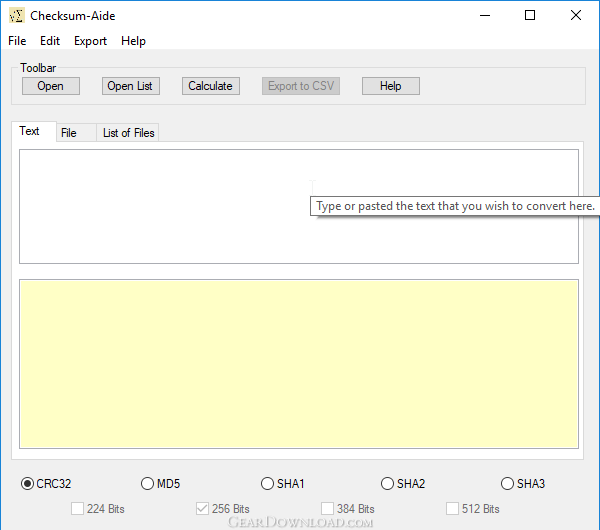Select the SHA1 radio button

(x=282, y=484)
